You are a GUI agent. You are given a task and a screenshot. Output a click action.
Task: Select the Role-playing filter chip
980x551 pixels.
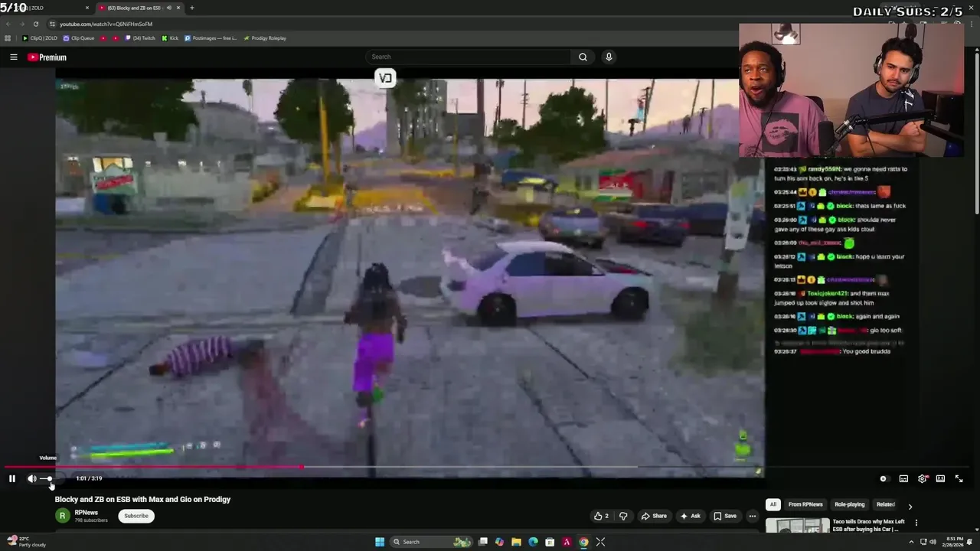click(x=849, y=504)
